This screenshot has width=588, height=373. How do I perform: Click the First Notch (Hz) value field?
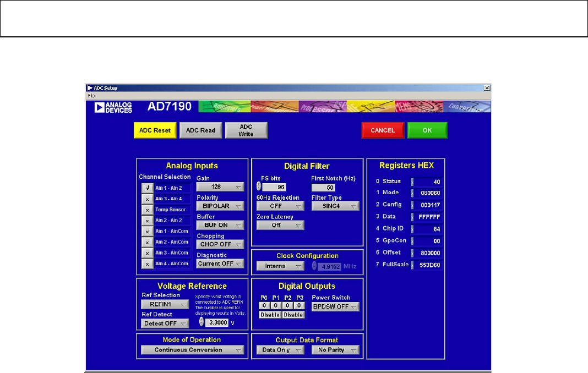coord(323,188)
